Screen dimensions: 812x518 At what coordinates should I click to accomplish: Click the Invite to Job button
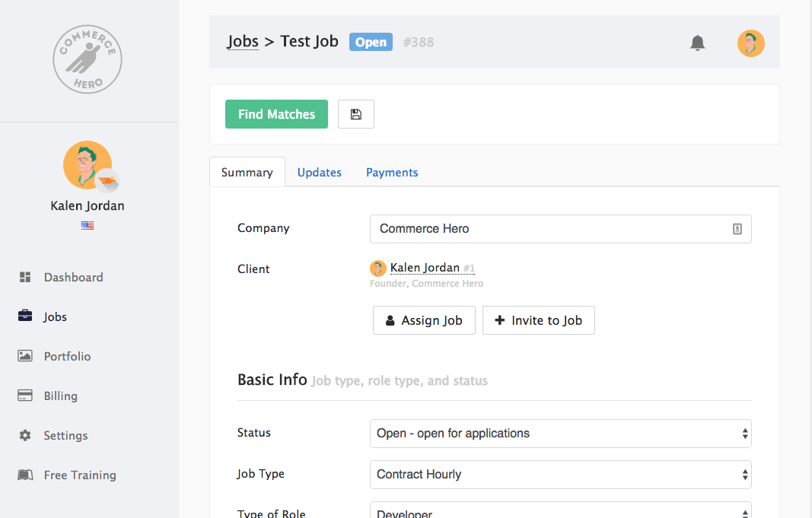pyautogui.click(x=539, y=320)
